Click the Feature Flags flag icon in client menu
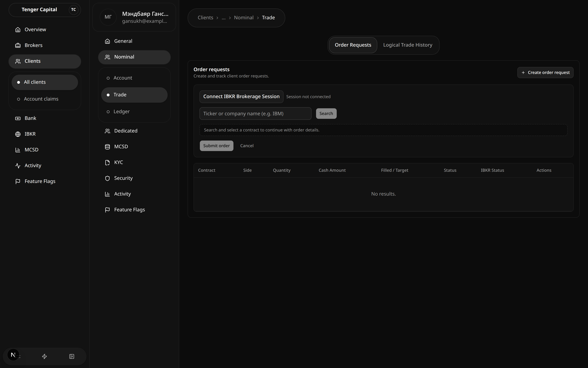This screenshot has width=588, height=368. click(107, 210)
